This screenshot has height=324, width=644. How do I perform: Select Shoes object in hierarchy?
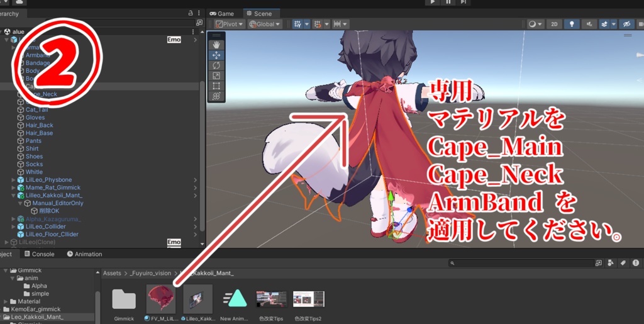[x=34, y=157]
